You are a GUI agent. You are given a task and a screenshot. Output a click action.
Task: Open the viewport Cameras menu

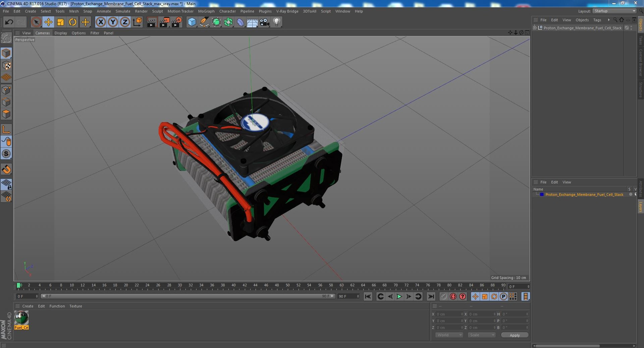pyautogui.click(x=43, y=33)
